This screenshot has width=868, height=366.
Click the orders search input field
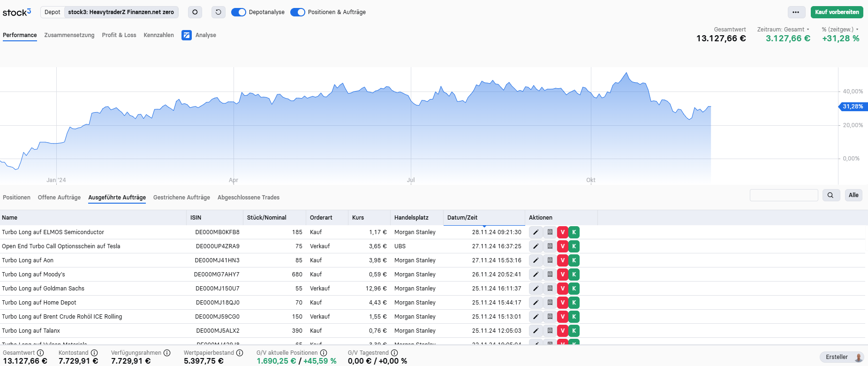point(784,195)
